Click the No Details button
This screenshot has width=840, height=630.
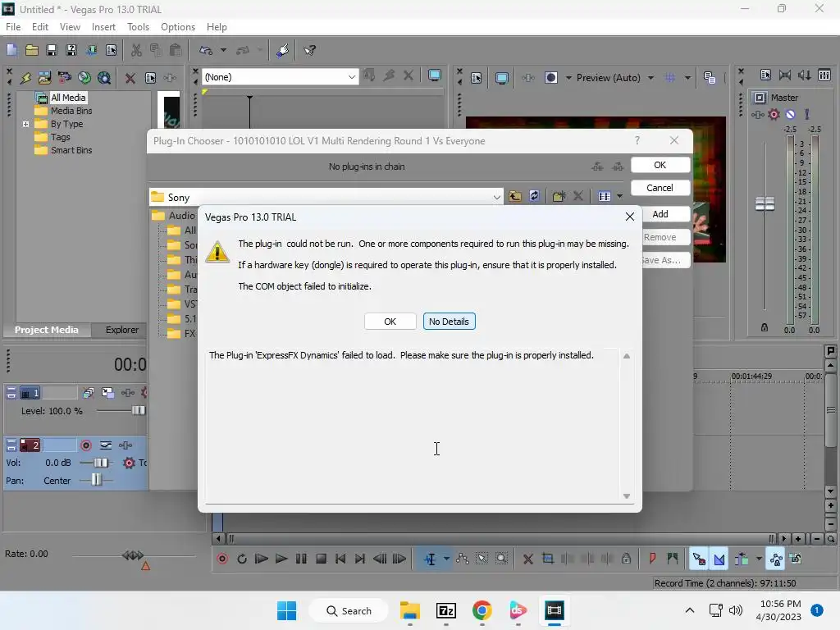(449, 322)
